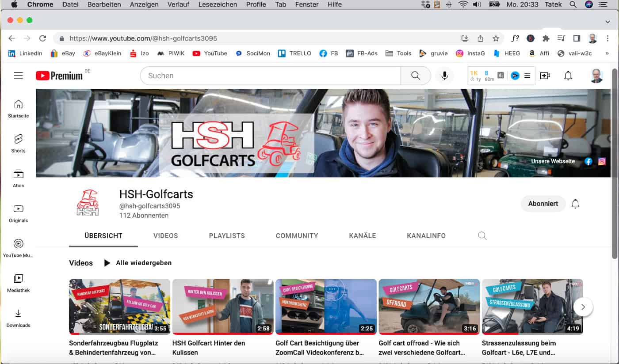Image resolution: width=619 pixels, height=364 pixels.
Task: Open the Unsere Webseite banner link
Action: 553,161
